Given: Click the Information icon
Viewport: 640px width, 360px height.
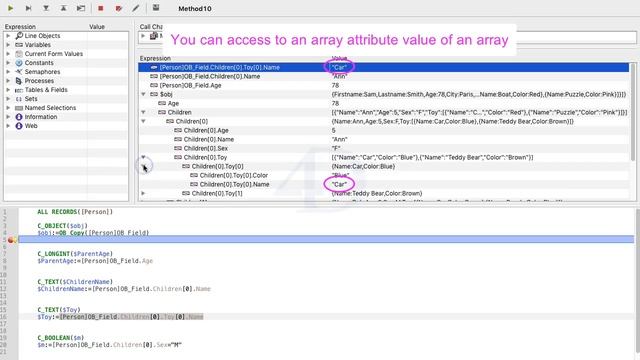Looking at the screenshot, I should 19,117.
